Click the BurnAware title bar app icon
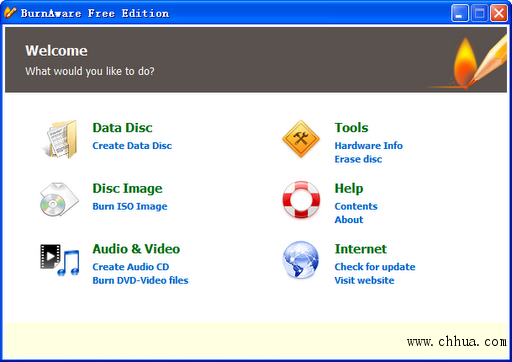 point(10,13)
